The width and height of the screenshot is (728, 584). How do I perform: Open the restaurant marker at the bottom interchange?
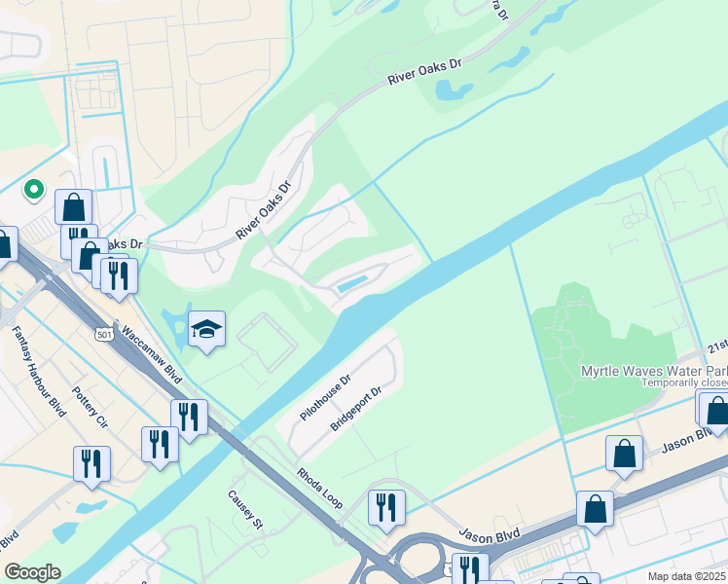click(470, 568)
